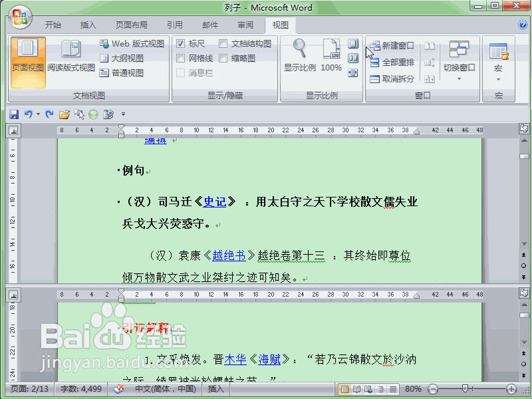The width and height of the screenshot is (532, 399).
Task: Create a 新建窗口 new window
Action: click(394, 44)
